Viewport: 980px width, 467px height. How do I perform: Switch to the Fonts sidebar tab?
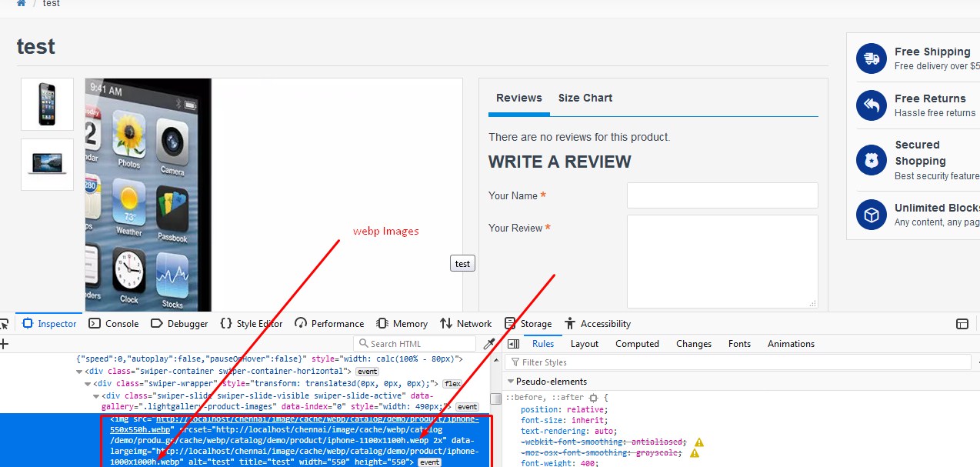[x=739, y=344]
